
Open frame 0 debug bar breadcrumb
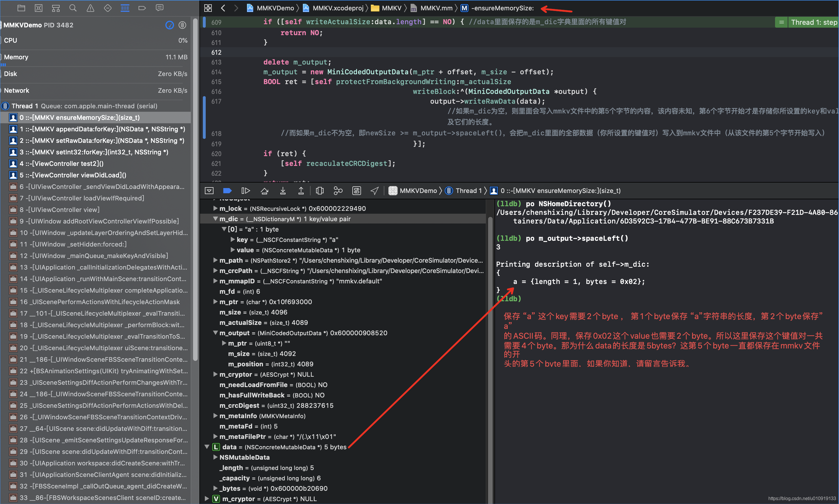(555, 191)
